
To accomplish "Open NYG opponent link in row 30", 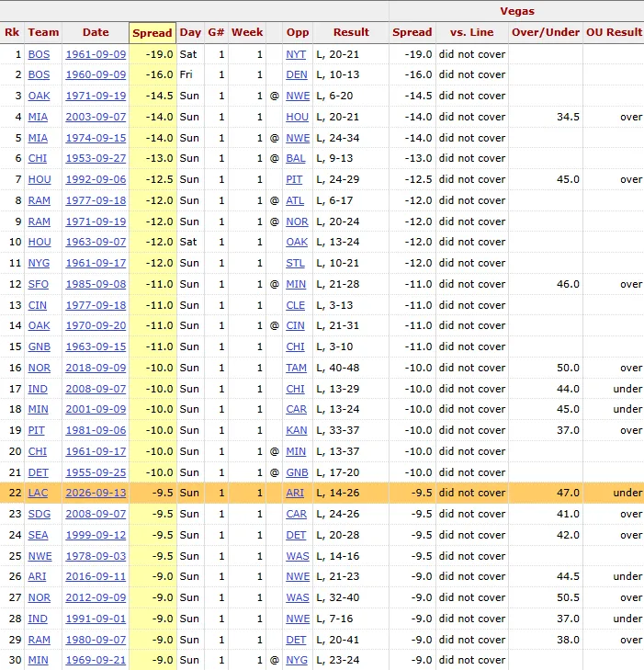I will [297, 660].
